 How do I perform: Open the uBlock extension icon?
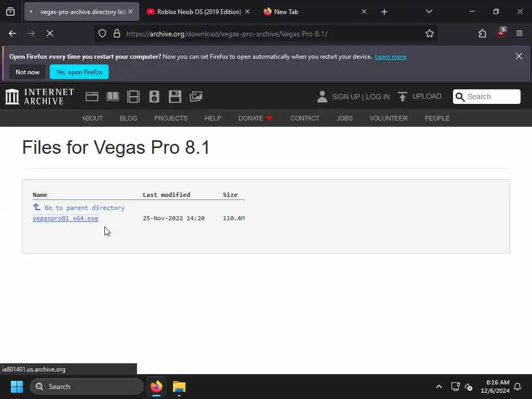point(501,33)
